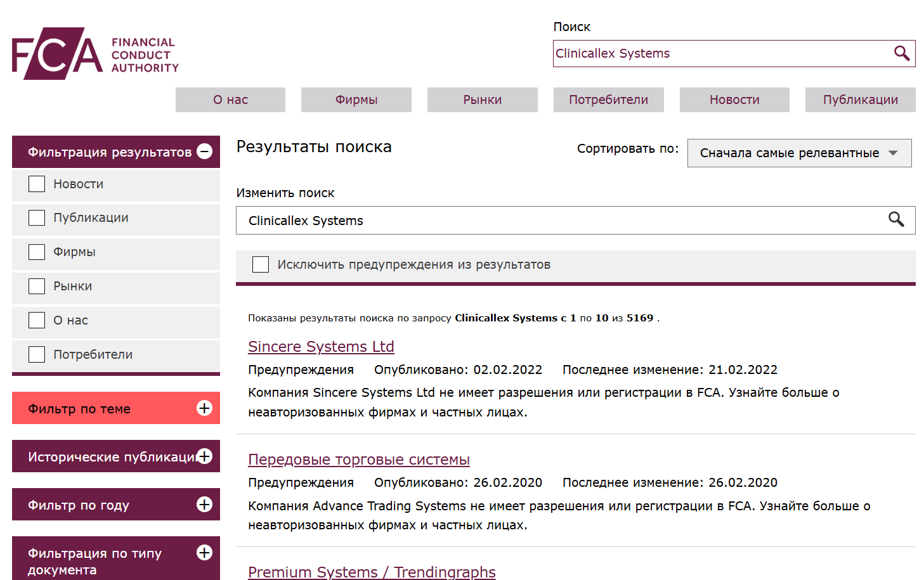Expand Фильтр по году via plus icon
This screenshot has width=924, height=580.
[x=204, y=504]
